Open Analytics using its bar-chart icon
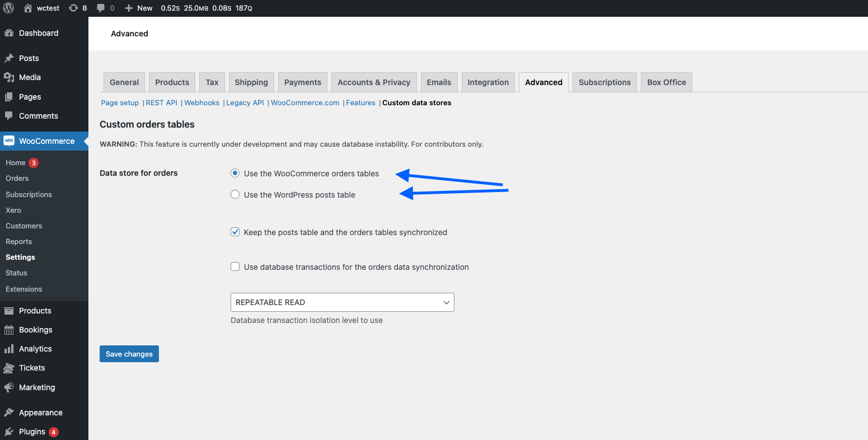Viewport: 868px width, 440px height. (x=10, y=348)
